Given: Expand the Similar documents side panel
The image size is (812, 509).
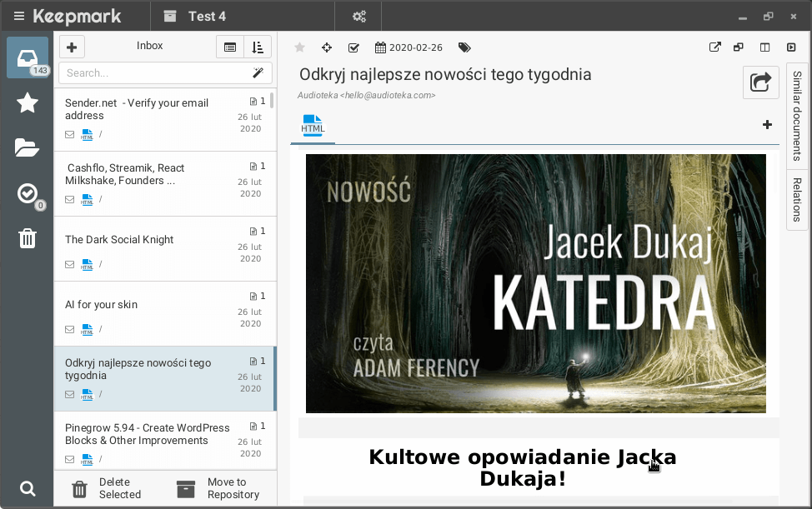Looking at the screenshot, I should coord(797,116).
